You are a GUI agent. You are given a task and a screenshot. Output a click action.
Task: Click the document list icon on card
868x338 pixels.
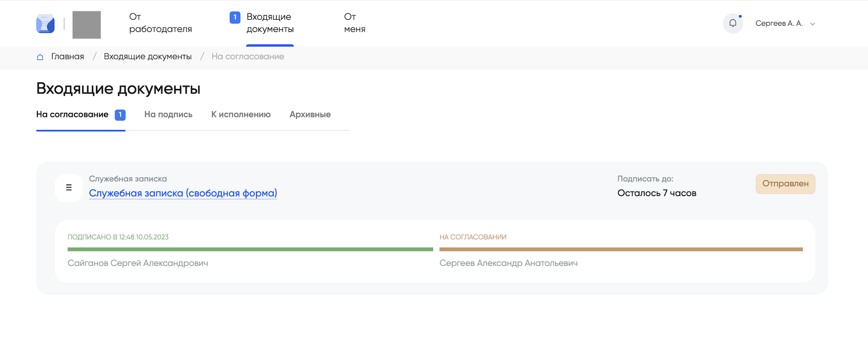tap(69, 188)
